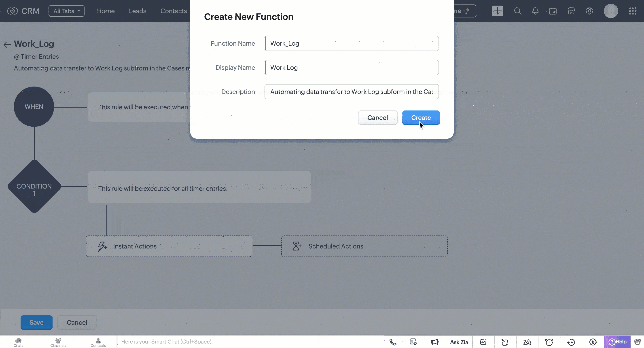
Task: Click the Display Name input field
Action: tap(351, 68)
